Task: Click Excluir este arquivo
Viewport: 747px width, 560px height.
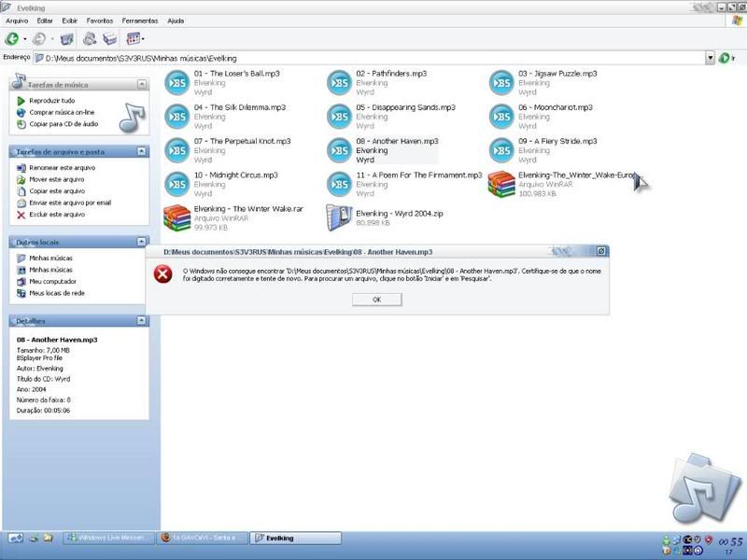Action: coord(57,215)
